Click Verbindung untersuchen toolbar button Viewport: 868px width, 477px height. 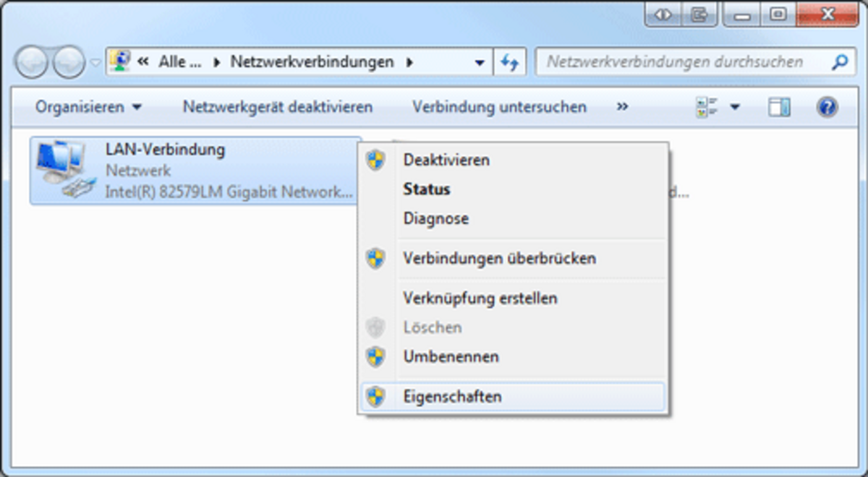click(x=499, y=108)
